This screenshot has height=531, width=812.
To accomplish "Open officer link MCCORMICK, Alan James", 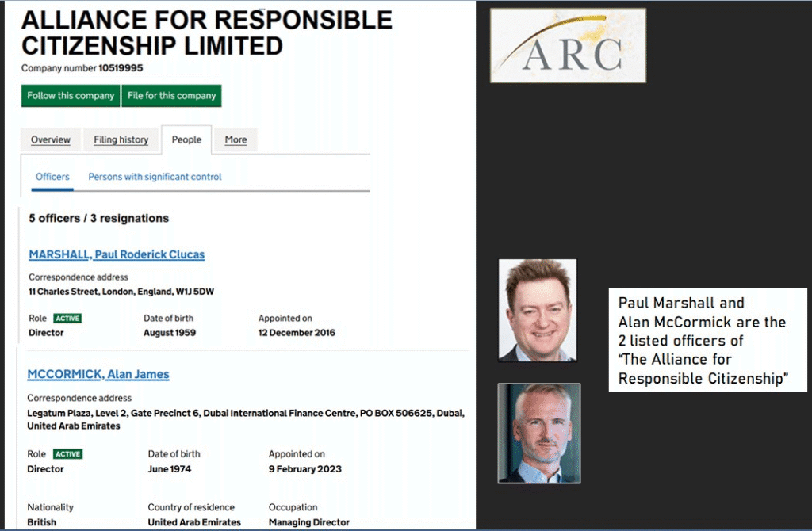I will [x=98, y=374].
